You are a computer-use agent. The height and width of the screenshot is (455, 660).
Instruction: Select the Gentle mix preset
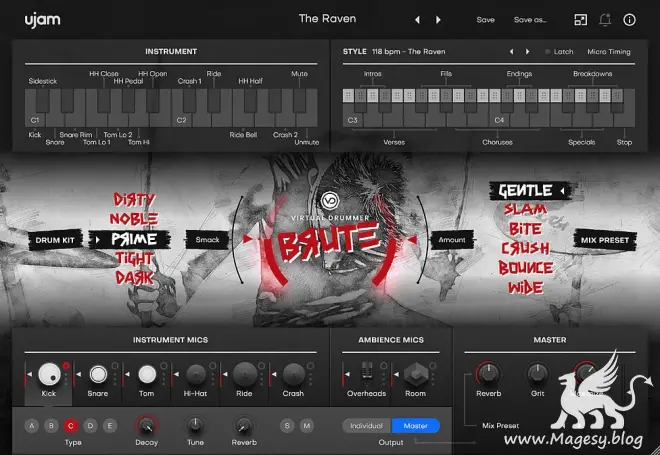click(530, 191)
